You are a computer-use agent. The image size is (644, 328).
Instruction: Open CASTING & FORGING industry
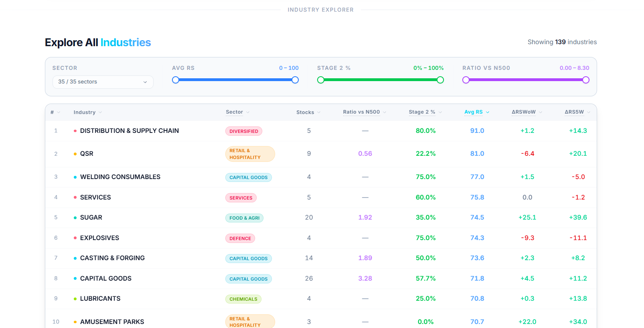(112, 258)
